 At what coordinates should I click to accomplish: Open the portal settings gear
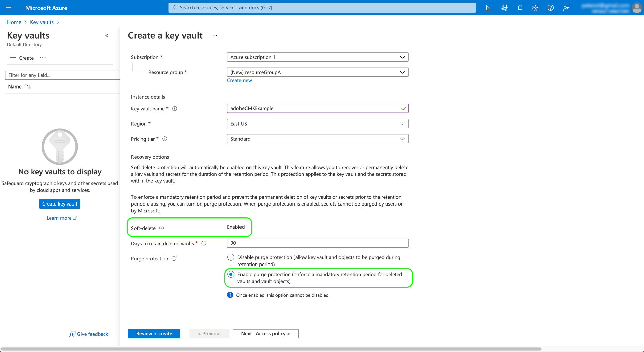535,7
